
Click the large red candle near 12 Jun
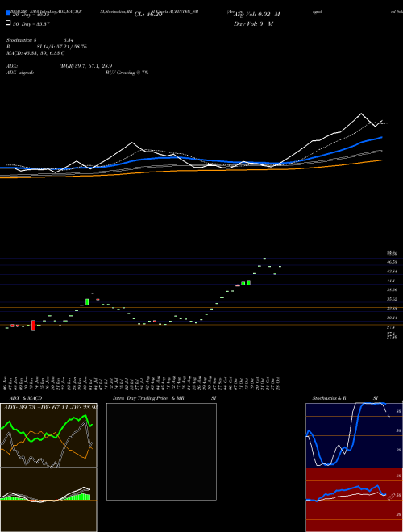pos(33,326)
